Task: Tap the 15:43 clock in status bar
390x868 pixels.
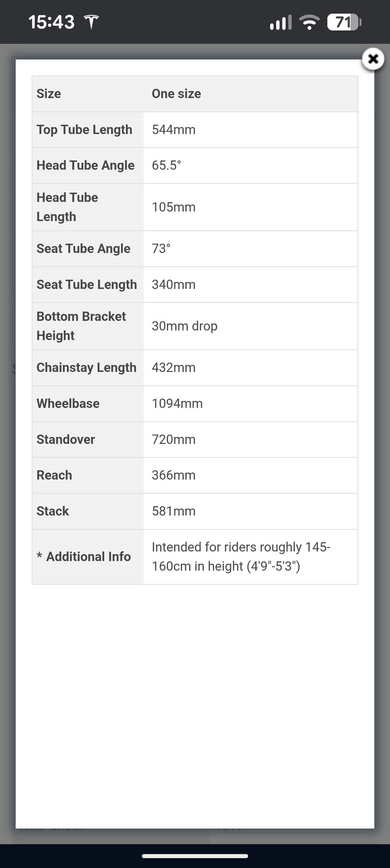Action: tap(51, 22)
